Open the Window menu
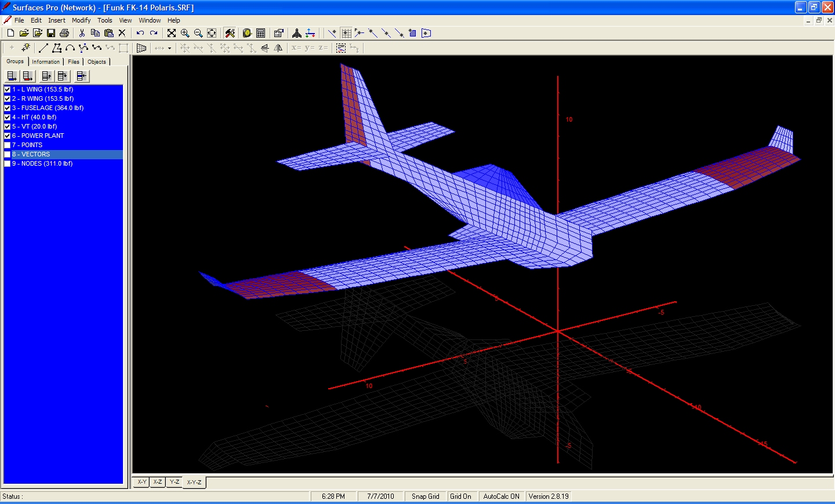835x504 pixels. (x=150, y=20)
